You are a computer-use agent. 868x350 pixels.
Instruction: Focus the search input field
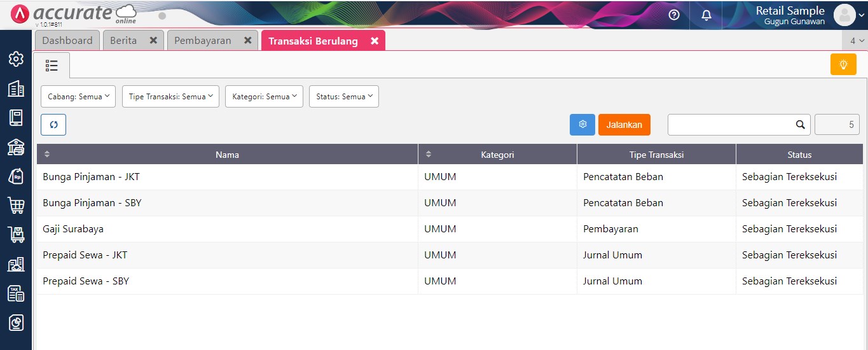731,125
